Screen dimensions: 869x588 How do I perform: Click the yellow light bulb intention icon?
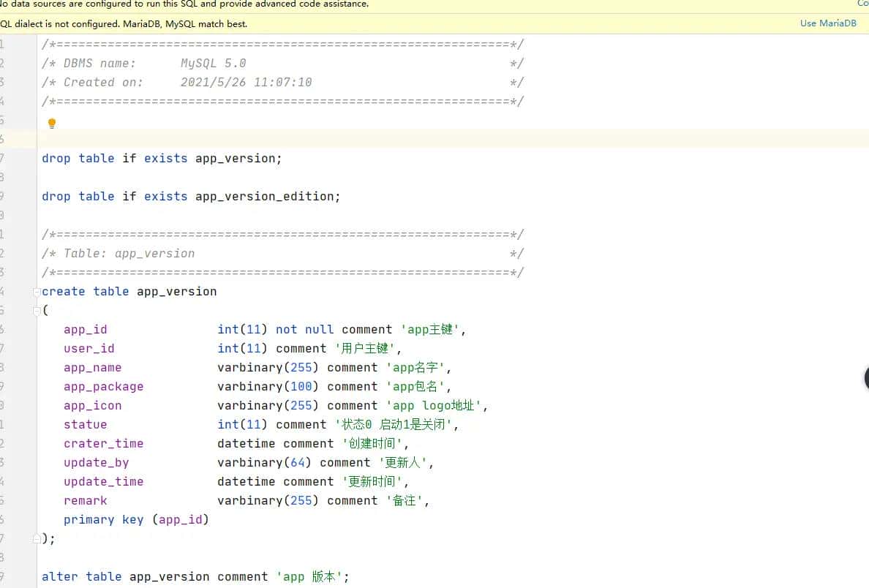(52, 124)
